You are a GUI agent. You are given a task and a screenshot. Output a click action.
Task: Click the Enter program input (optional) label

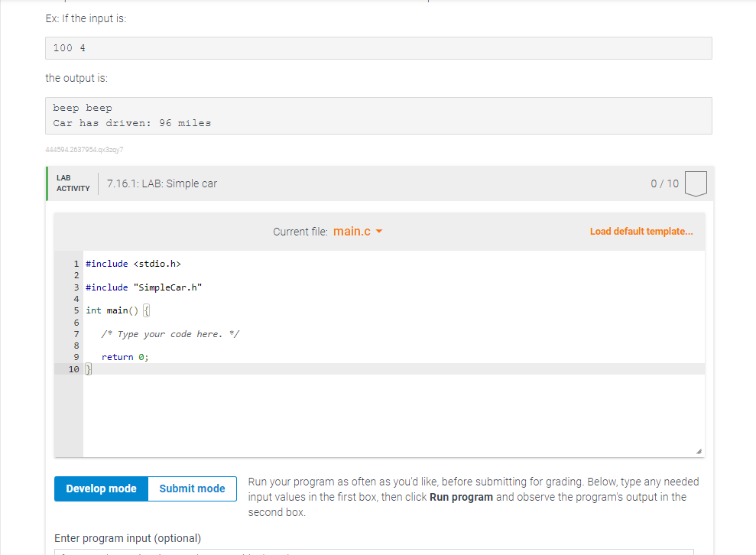click(x=128, y=538)
